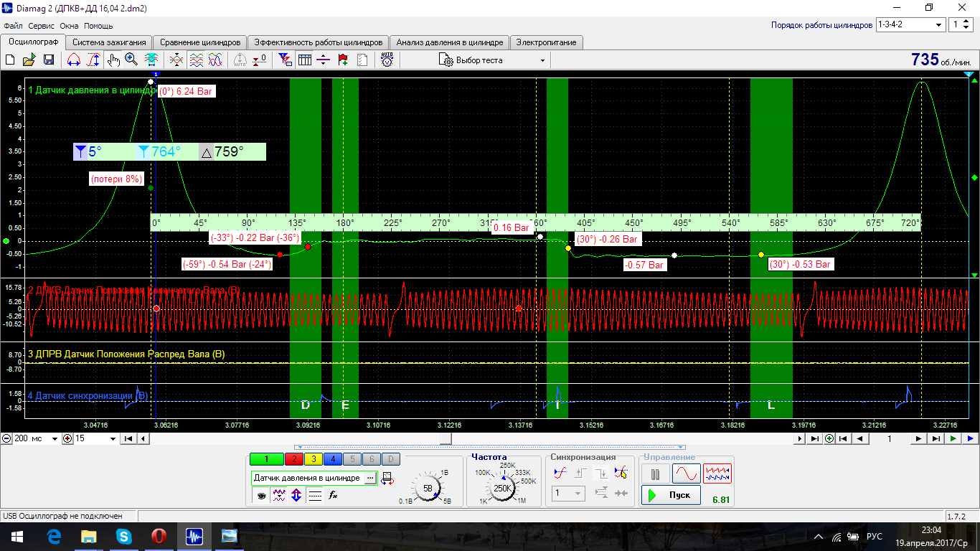Viewport: 980px width, 551px height.
Task: Click the signal filter wave icon
Action: 279,495
